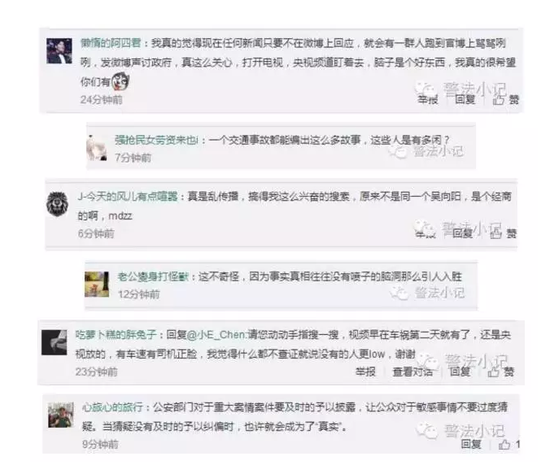Click 回复 on 心旅心的旅行 comment

pyautogui.click(x=471, y=444)
